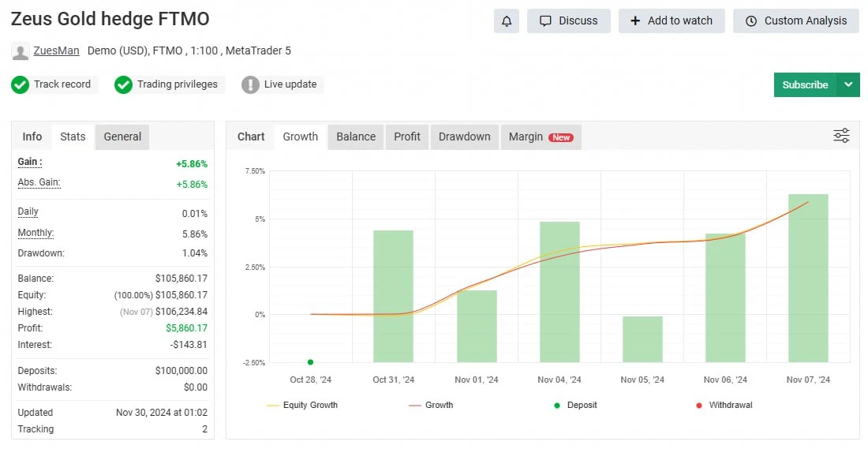Click the green deposit dot marker
Screen dimensions: 868x449
click(x=310, y=362)
